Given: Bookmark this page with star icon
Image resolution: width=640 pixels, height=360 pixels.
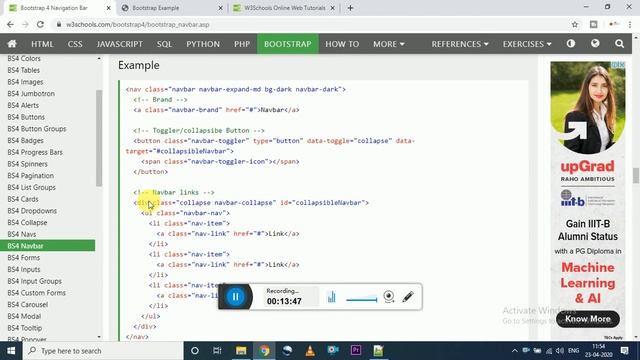Looking at the screenshot, I should pos(575,24).
